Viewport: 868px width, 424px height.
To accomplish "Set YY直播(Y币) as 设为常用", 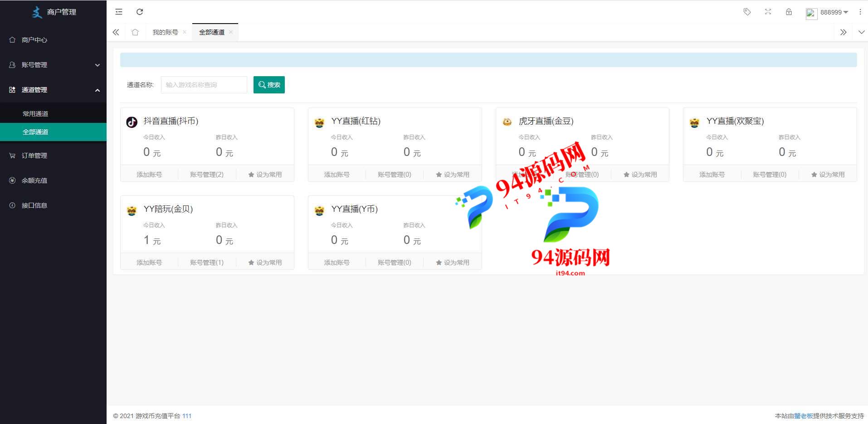I will (x=453, y=263).
